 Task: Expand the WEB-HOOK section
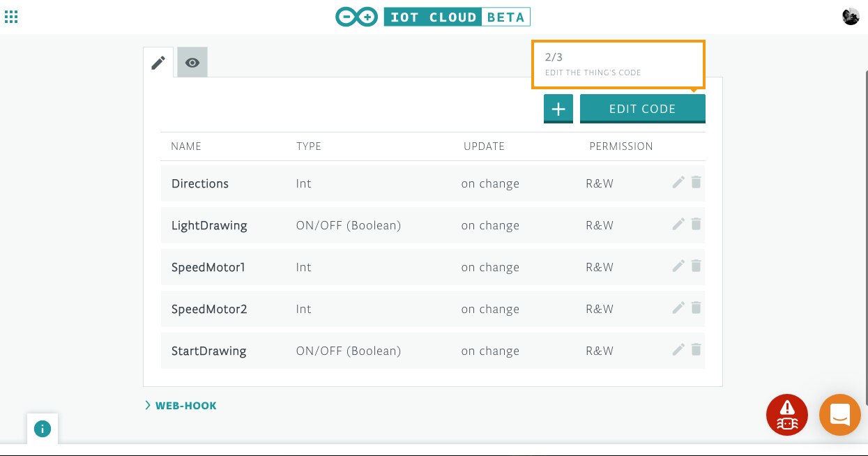(x=181, y=405)
